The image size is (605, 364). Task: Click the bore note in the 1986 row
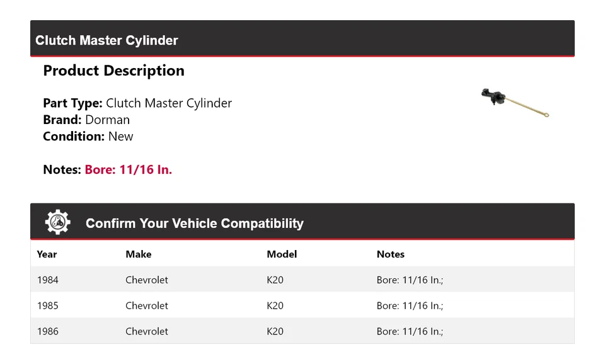pyautogui.click(x=410, y=331)
